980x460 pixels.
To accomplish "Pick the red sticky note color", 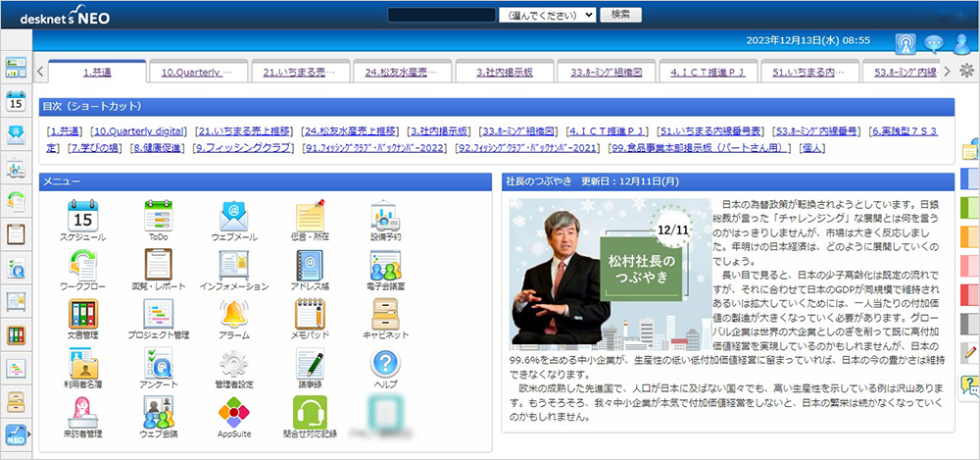I will 969,293.
